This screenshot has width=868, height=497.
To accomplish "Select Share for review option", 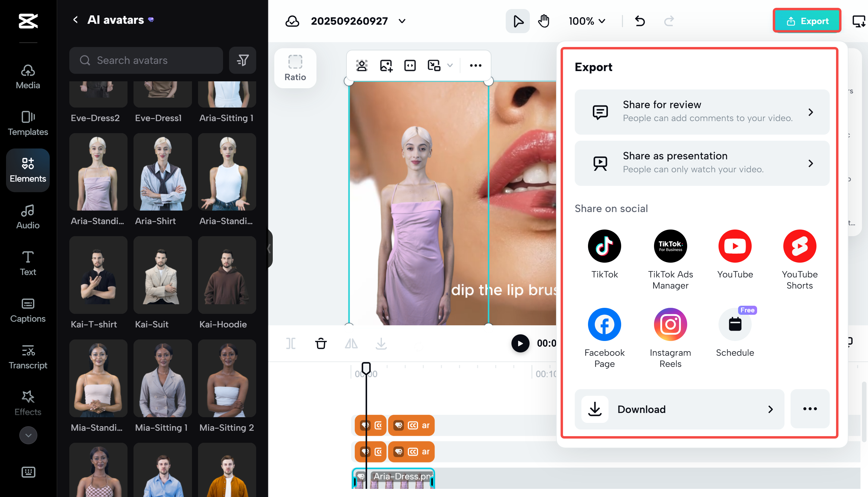I will [x=702, y=112].
